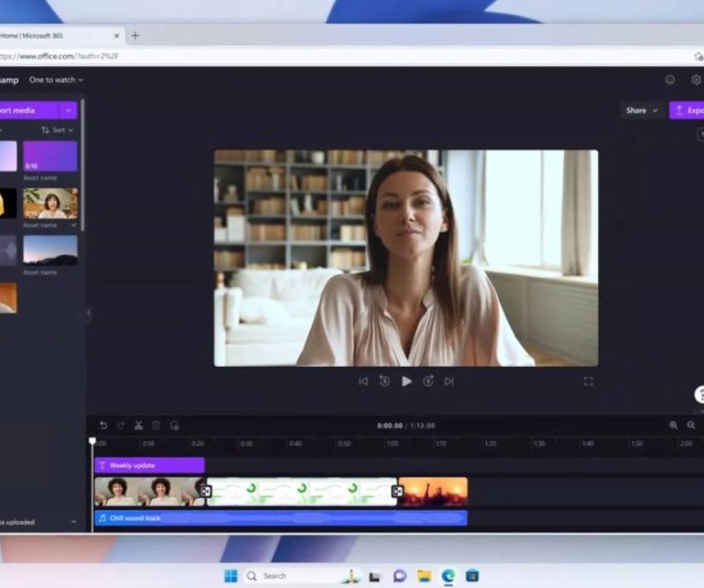Click the 0:30 mark on timeline ruler
The height and width of the screenshot is (588, 704).
tap(247, 443)
